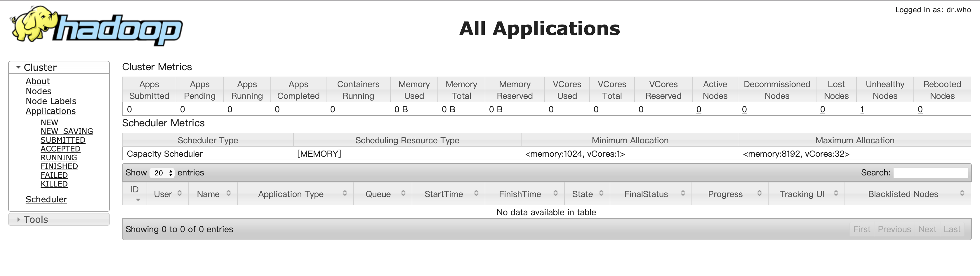Sort by StartTime column sort icon
980x276 pixels.
(x=476, y=193)
